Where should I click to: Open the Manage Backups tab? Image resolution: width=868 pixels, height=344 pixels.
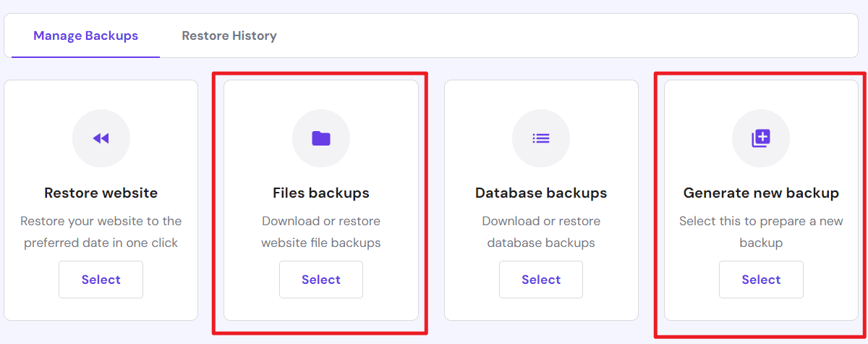(85, 35)
